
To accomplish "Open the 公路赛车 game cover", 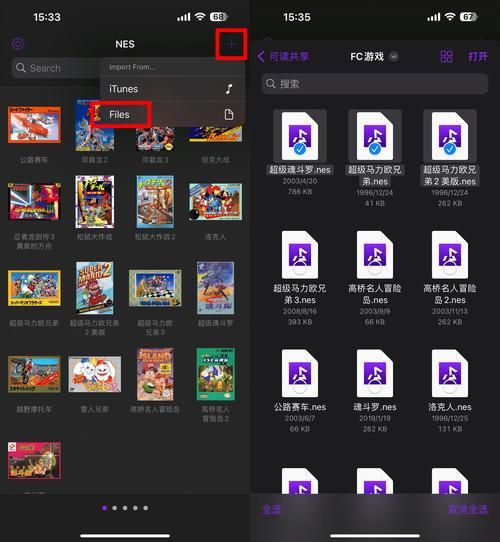I will [x=34, y=125].
